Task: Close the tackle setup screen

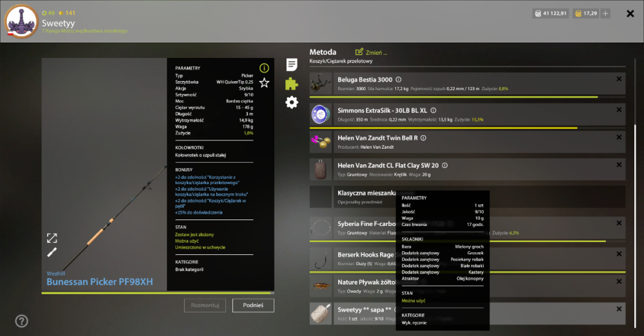Action: [x=630, y=14]
